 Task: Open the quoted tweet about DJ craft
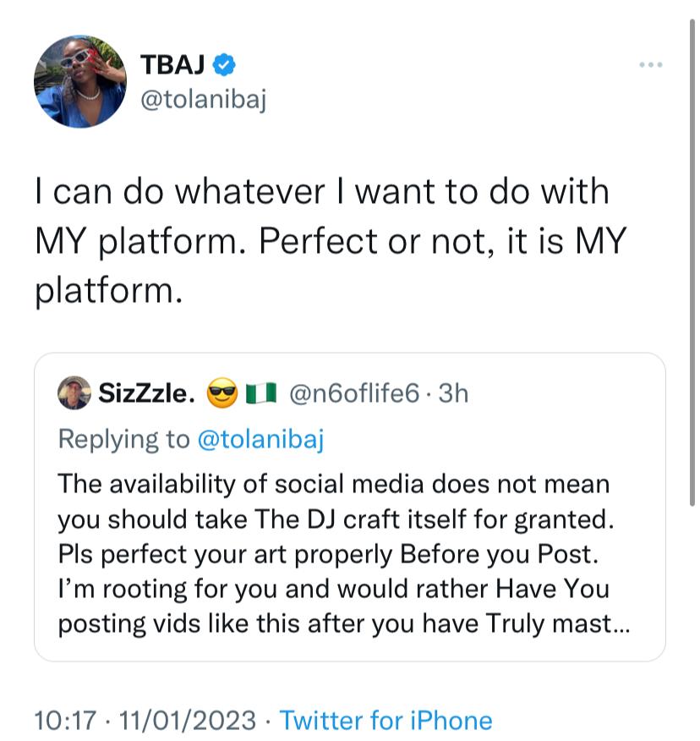pyautogui.click(x=349, y=507)
